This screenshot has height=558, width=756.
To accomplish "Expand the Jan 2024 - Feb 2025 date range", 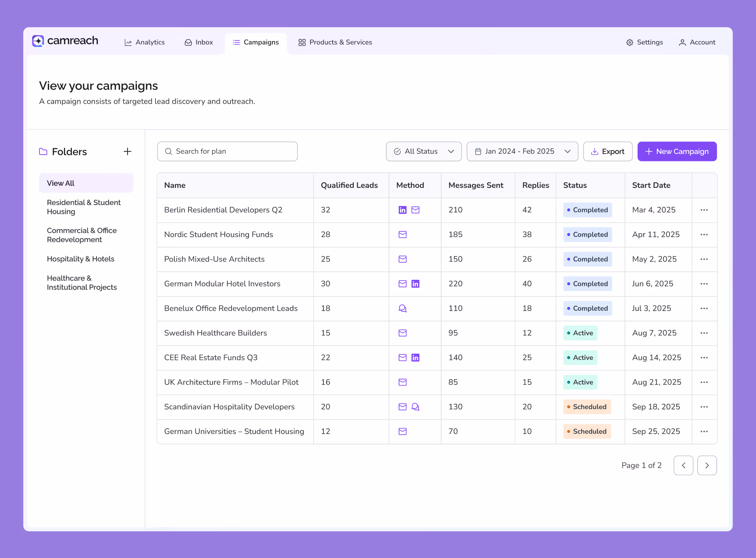I will pos(522,152).
